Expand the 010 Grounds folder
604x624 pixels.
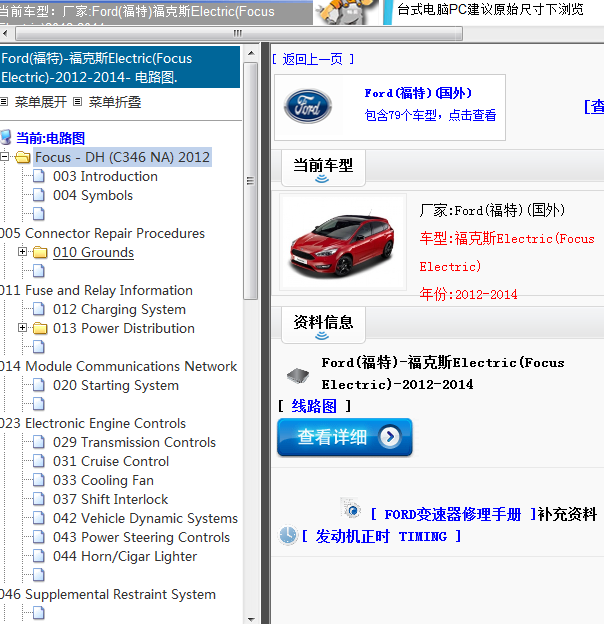click(x=22, y=252)
